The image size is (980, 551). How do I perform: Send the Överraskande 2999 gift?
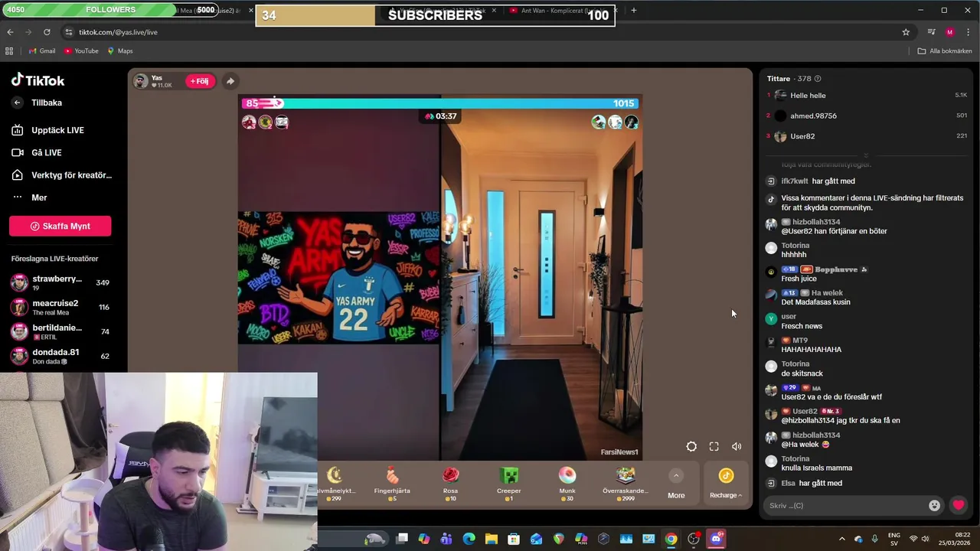click(626, 484)
